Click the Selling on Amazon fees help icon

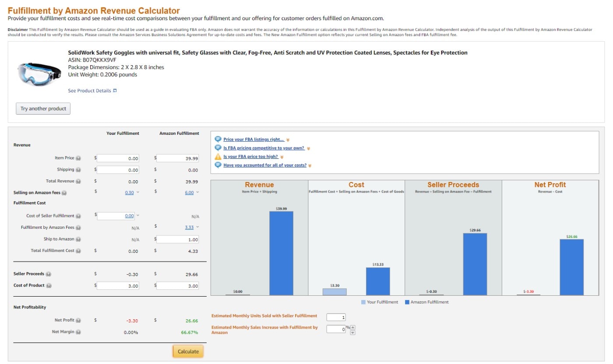coord(64,192)
